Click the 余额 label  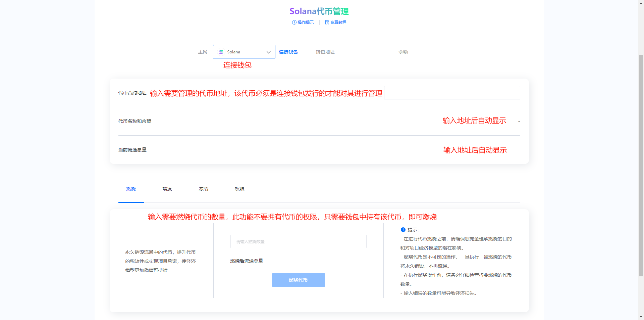[403, 52]
